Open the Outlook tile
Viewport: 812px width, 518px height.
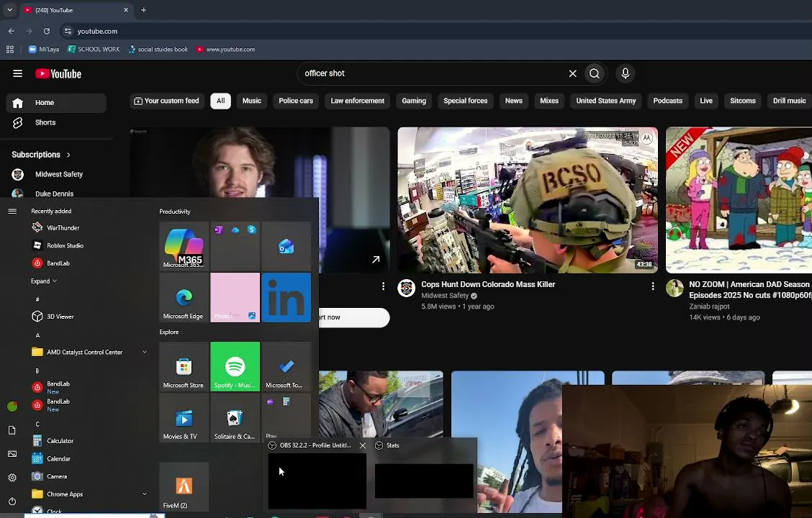287,246
